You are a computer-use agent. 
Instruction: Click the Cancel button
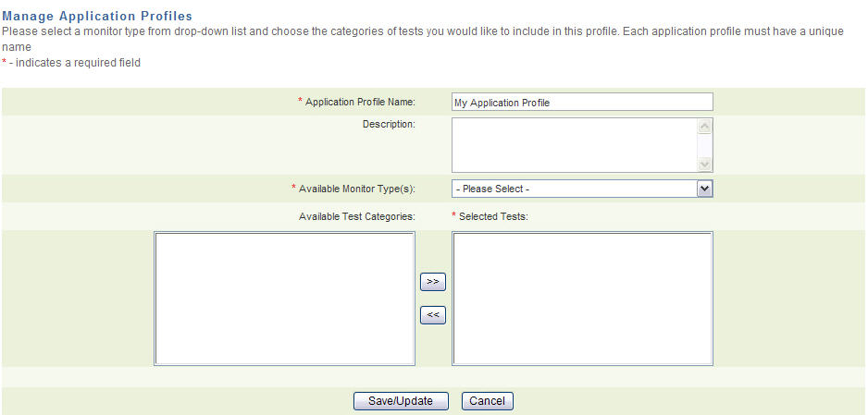click(487, 401)
